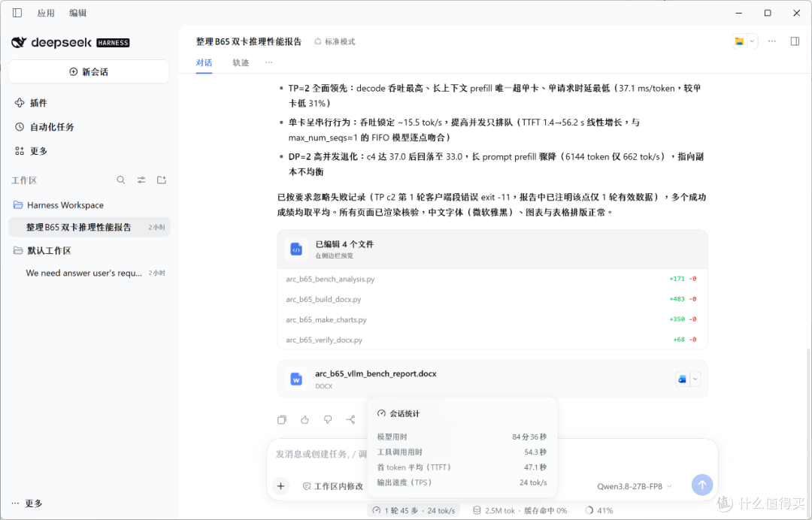Expand the 默认工作区 folder
812x520 pixels.
(x=42, y=250)
